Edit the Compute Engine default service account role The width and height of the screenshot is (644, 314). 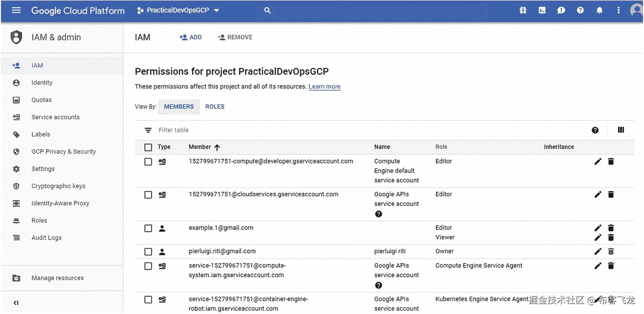point(598,161)
